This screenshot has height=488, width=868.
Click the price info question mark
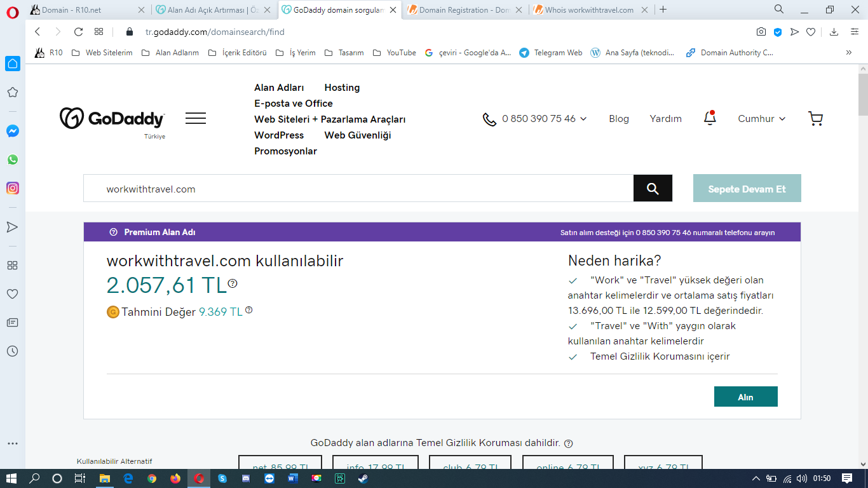pyautogui.click(x=233, y=283)
